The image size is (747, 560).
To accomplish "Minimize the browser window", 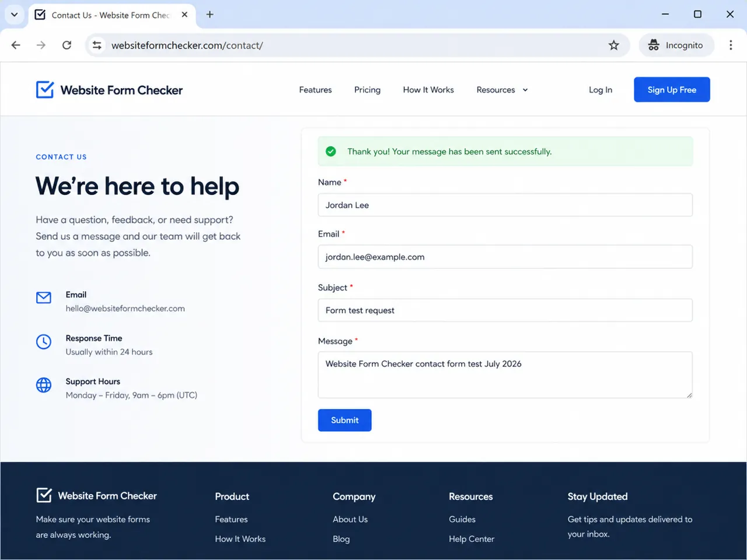I will pyautogui.click(x=665, y=14).
